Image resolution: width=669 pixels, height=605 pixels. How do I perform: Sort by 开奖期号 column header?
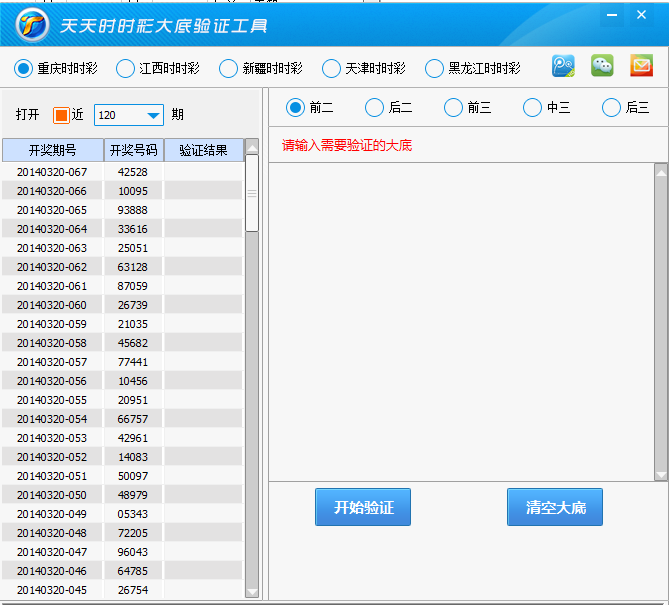pyautogui.click(x=53, y=150)
